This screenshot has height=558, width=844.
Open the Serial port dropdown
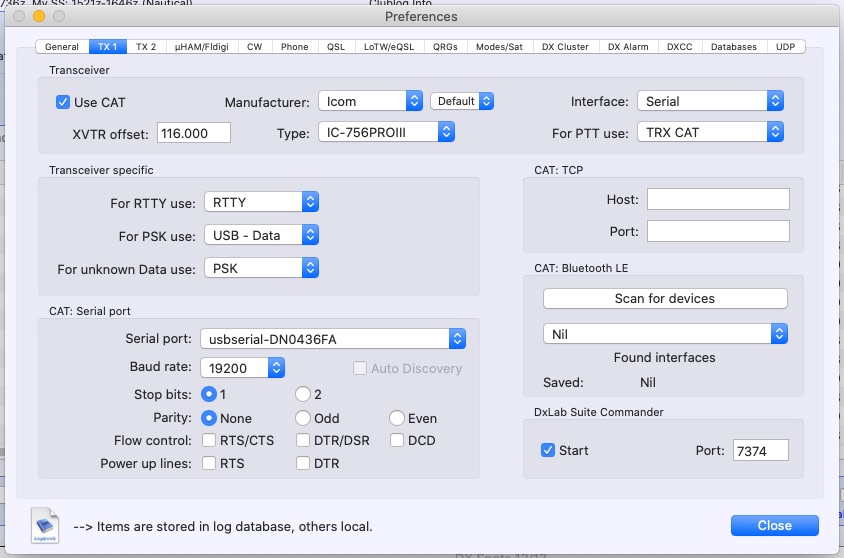(x=332, y=338)
